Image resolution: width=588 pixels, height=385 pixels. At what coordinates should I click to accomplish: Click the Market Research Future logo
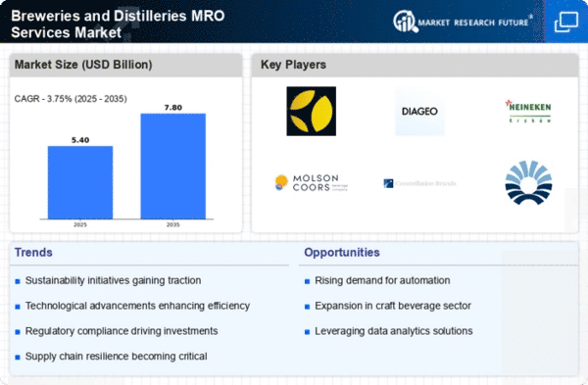click(463, 22)
